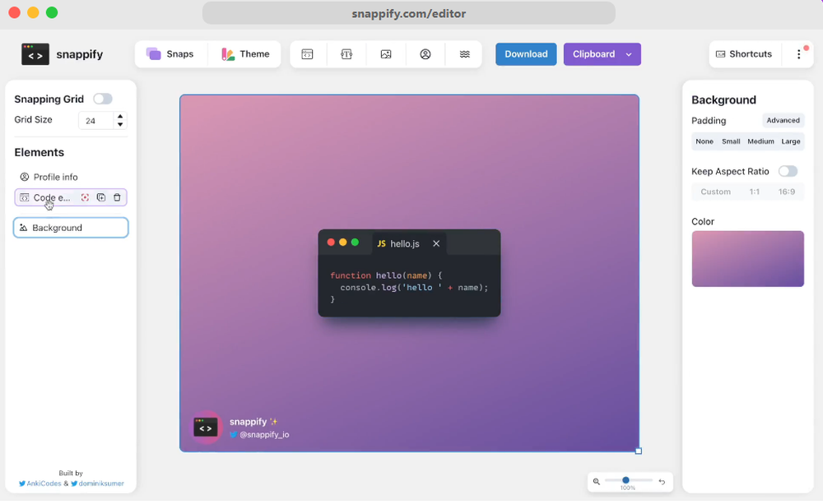Viewport: 823px width, 504px height.
Task: Add a text element from toolbar
Action: pyautogui.click(x=346, y=54)
